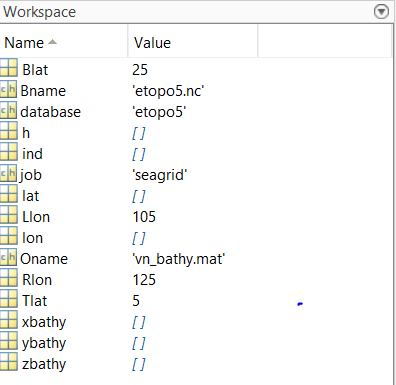Select the matrix icon beside h

[9, 131]
